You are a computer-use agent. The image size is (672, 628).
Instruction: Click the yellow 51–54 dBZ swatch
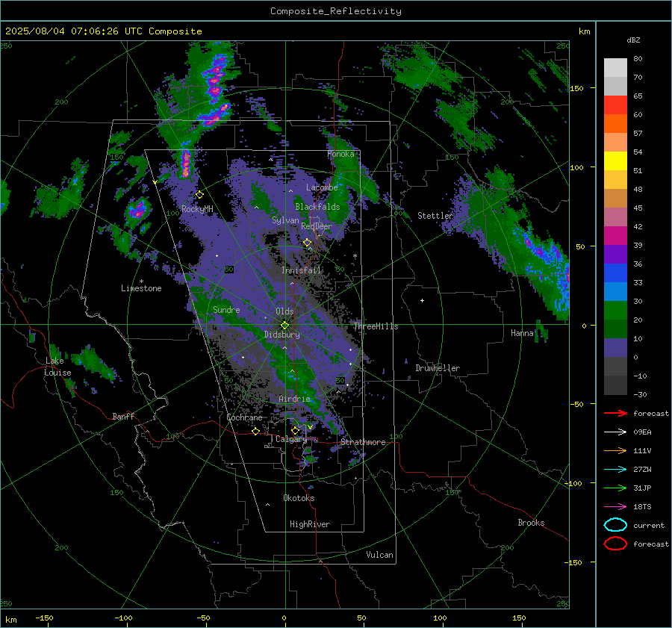tap(615, 161)
